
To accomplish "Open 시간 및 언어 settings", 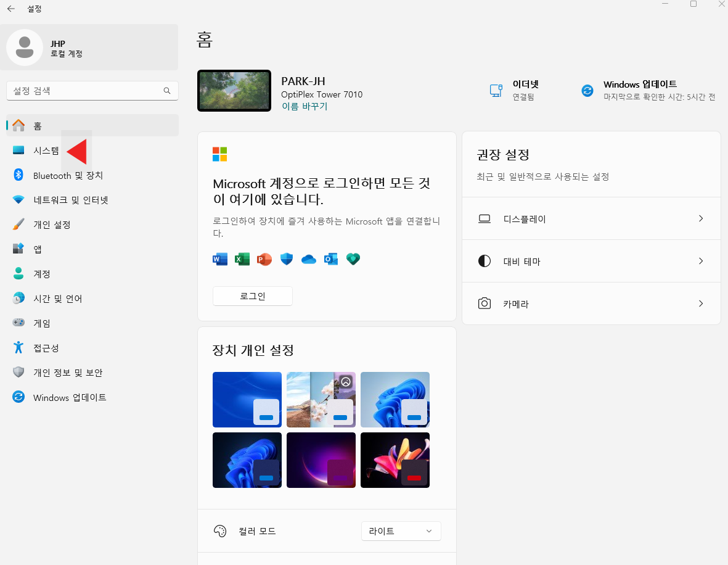I will click(92, 299).
